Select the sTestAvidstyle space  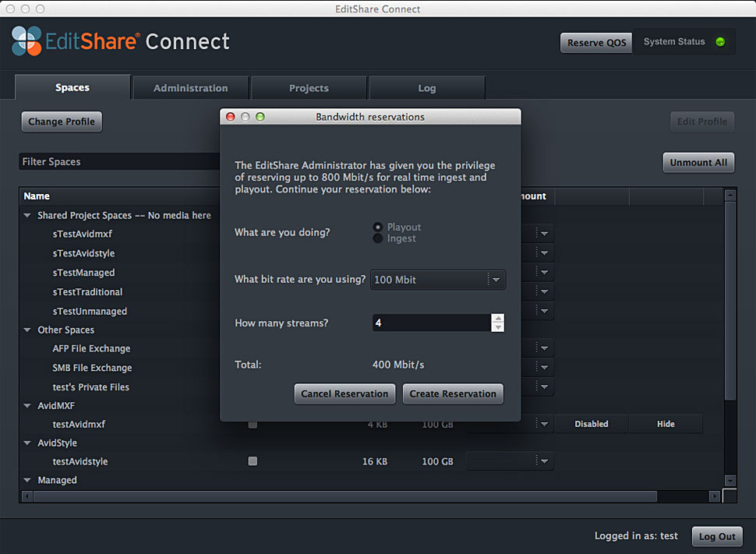click(84, 253)
